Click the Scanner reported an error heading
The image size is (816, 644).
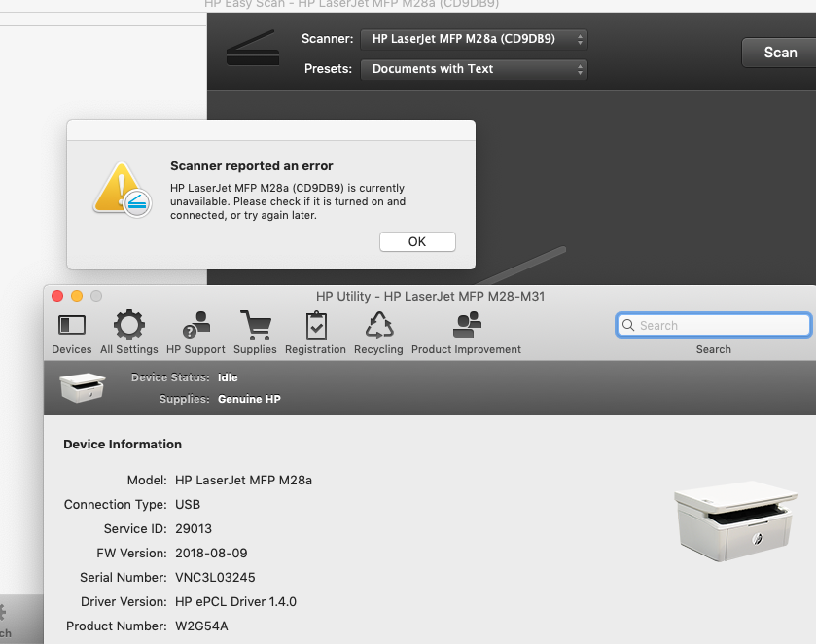[251, 166]
